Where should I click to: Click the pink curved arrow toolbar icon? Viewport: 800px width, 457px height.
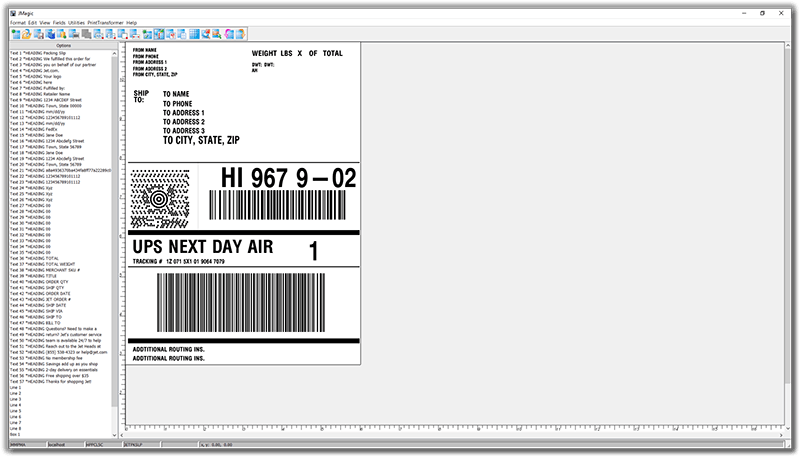230,34
